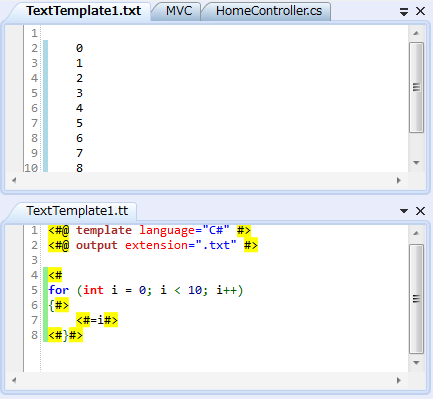This screenshot has height=399, width=433.
Task: Click the opening <# tag on line 4
Action: pyautogui.click(x=55, y=275)
